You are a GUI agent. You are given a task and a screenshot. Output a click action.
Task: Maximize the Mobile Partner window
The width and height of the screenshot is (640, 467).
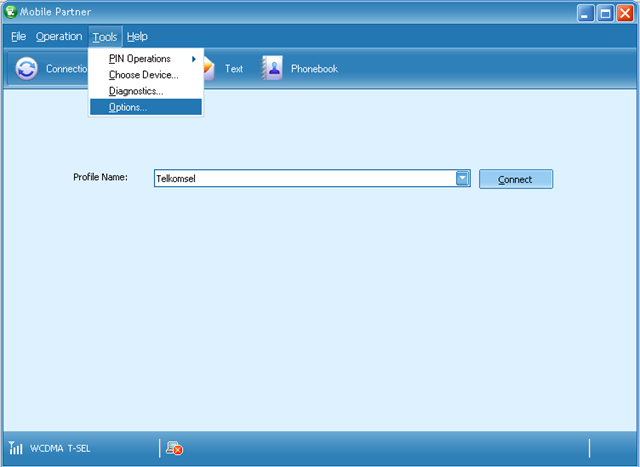[x=605, y=13]
